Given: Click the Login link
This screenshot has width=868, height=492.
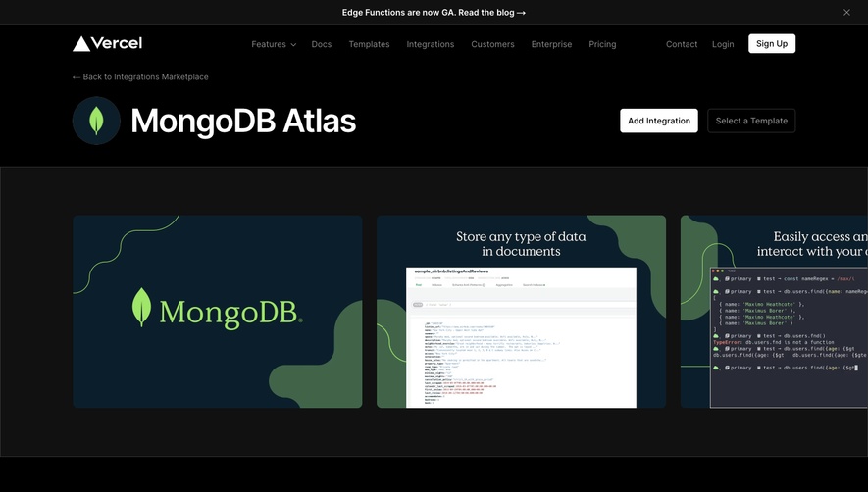Looking at the screenshot, I should tap(723, 44).
